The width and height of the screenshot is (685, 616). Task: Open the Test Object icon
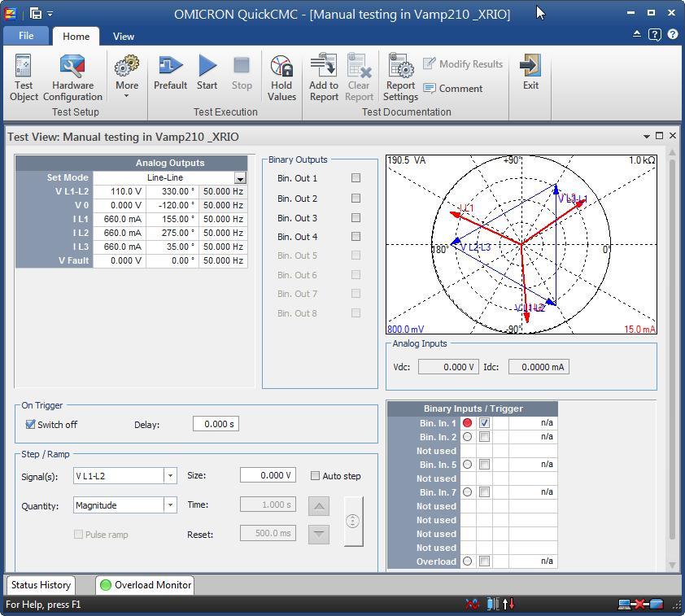point(24,78)
